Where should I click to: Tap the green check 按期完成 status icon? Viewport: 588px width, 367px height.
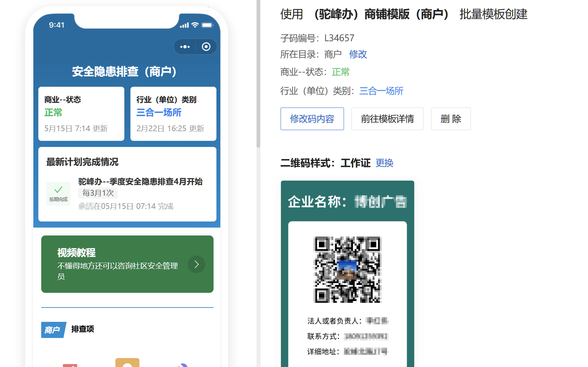pyautogui.click(x=58, y=194)
